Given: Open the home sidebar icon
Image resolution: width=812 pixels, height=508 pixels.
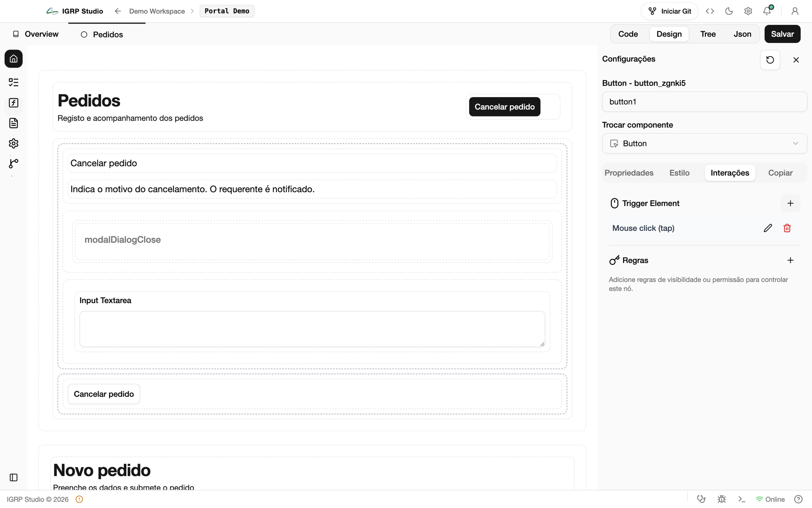Looking at the screenshot, I should point(13,59).
